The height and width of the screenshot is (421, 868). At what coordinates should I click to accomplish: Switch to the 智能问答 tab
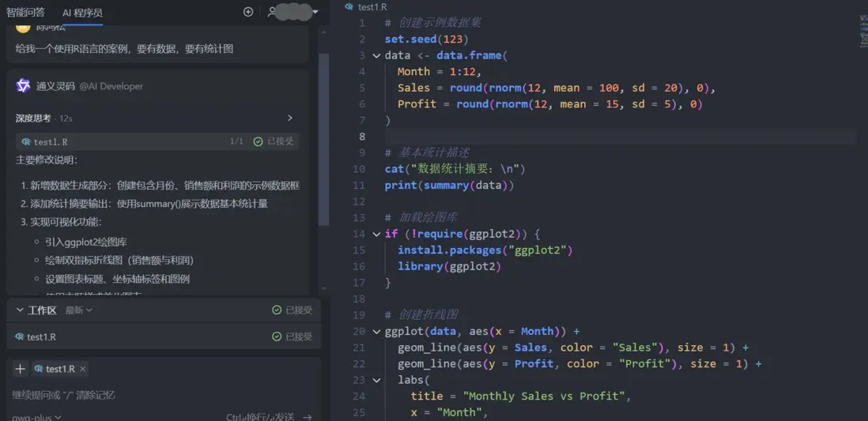tap(25, 12)
